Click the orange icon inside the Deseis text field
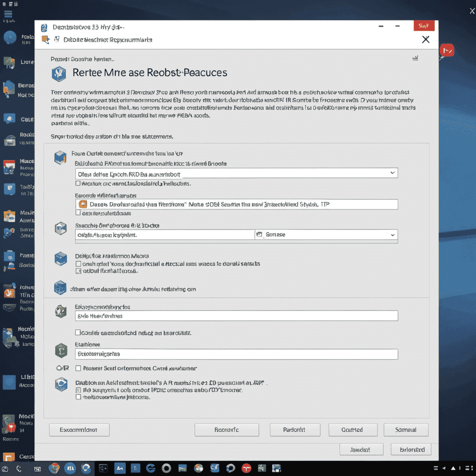476x476 pixels. coord(83,204)
